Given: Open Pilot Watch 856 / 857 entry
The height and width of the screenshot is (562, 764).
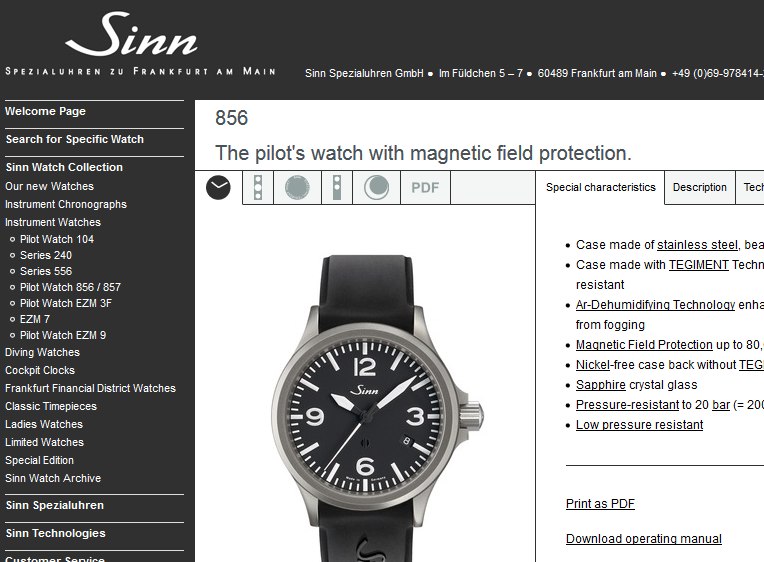Looking at the screenshot, I should click(x=70, y=287).
